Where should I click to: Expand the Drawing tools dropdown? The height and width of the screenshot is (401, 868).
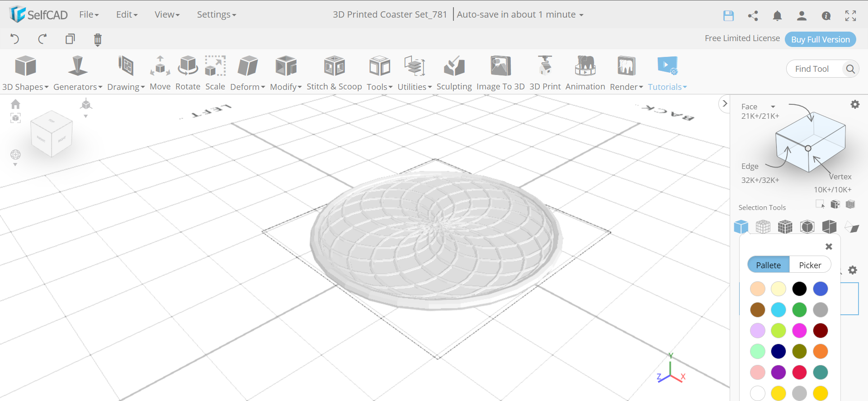point(126,73)
